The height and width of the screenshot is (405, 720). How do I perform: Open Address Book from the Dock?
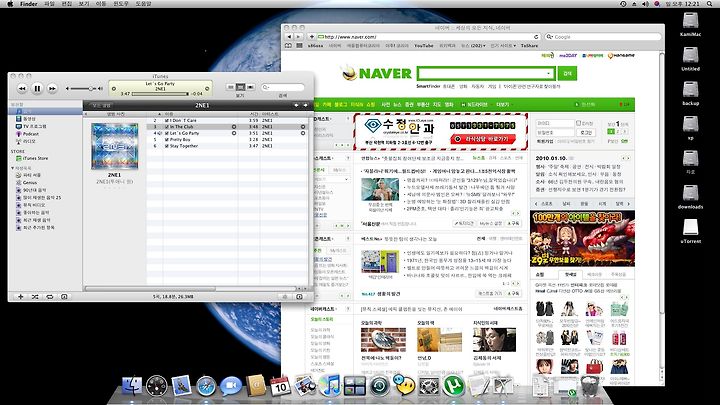255,386
